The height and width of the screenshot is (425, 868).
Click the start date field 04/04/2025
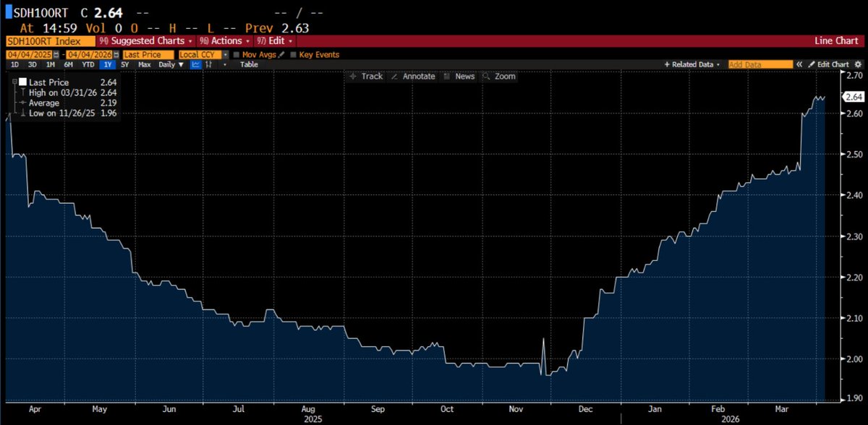pos(29,55)
